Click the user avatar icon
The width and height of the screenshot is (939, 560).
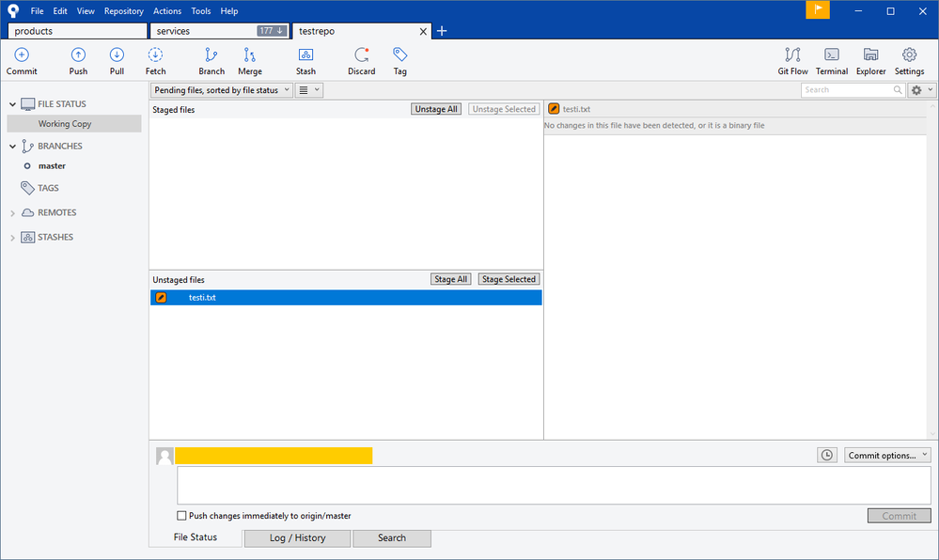164,456
